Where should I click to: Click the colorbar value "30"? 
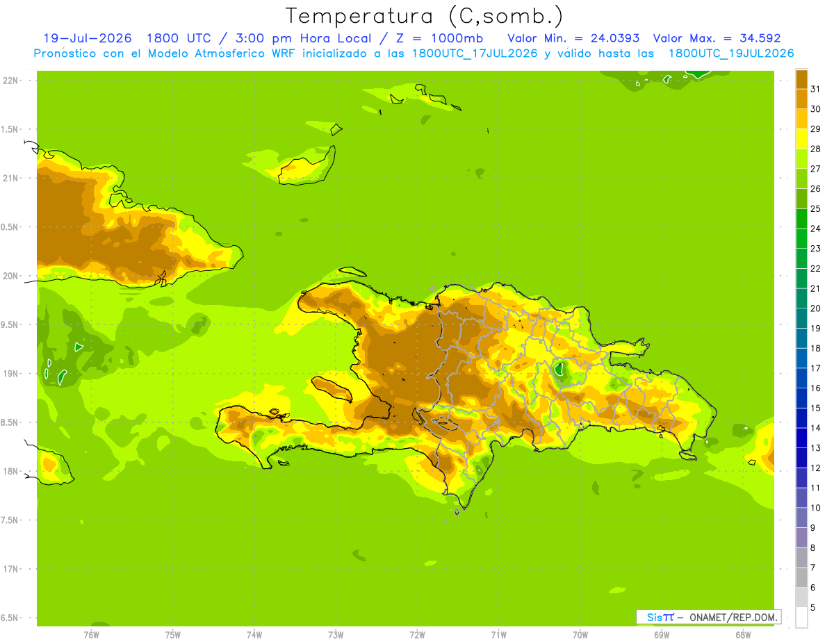[x=816, y=109]
